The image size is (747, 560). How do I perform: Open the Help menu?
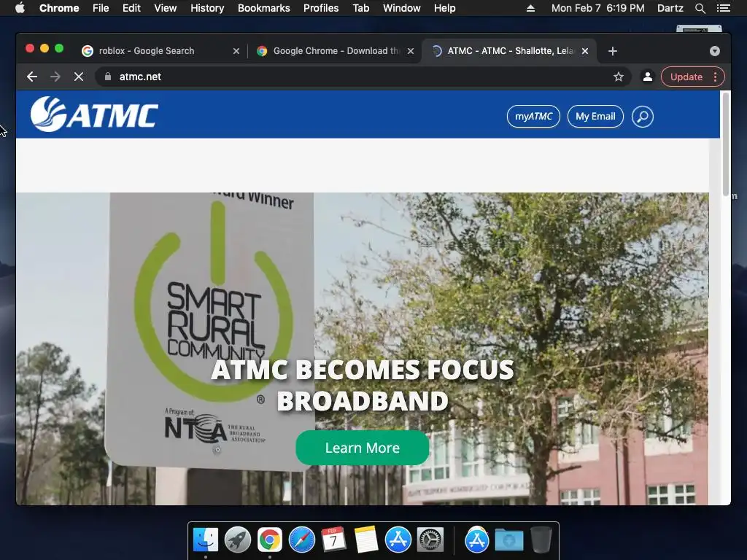(x=444, y=8)
